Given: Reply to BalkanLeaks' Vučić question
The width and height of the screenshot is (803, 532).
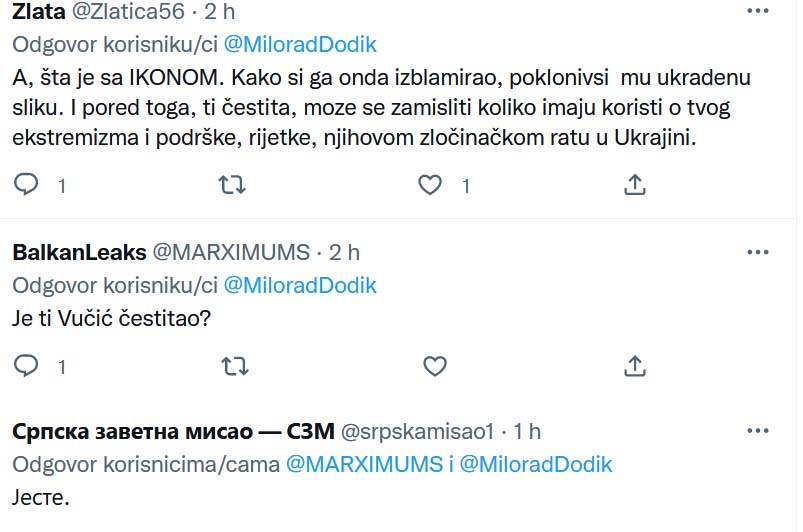Looking at the screenshot, I should coord(26,366).
